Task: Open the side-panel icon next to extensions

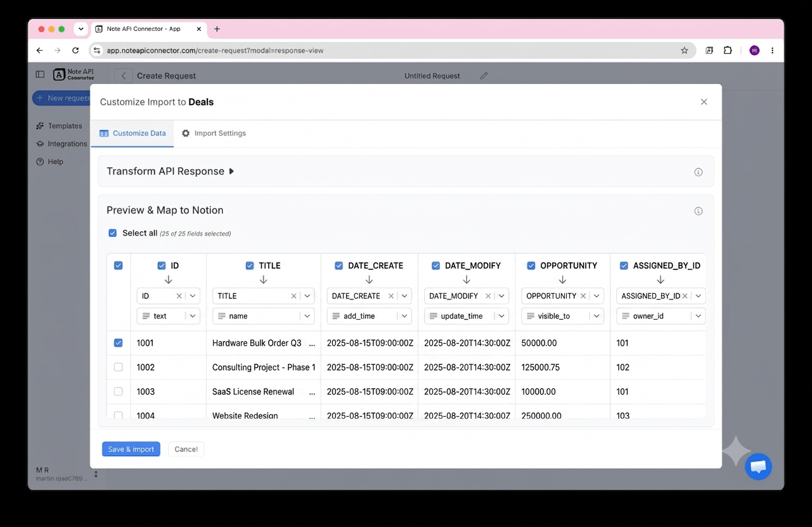Action: [709, 51]
